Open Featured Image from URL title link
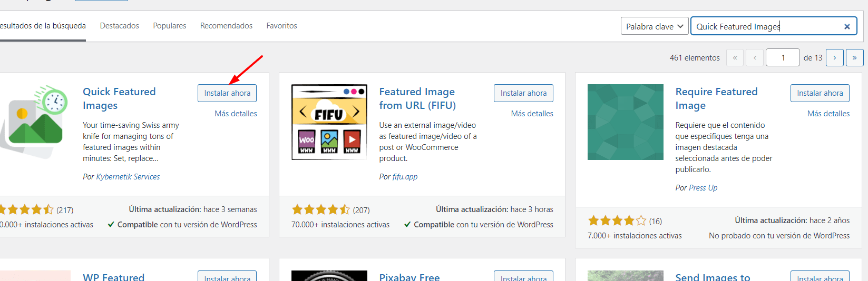The height and width of the screenshot is (281, 868). (417, 98)
